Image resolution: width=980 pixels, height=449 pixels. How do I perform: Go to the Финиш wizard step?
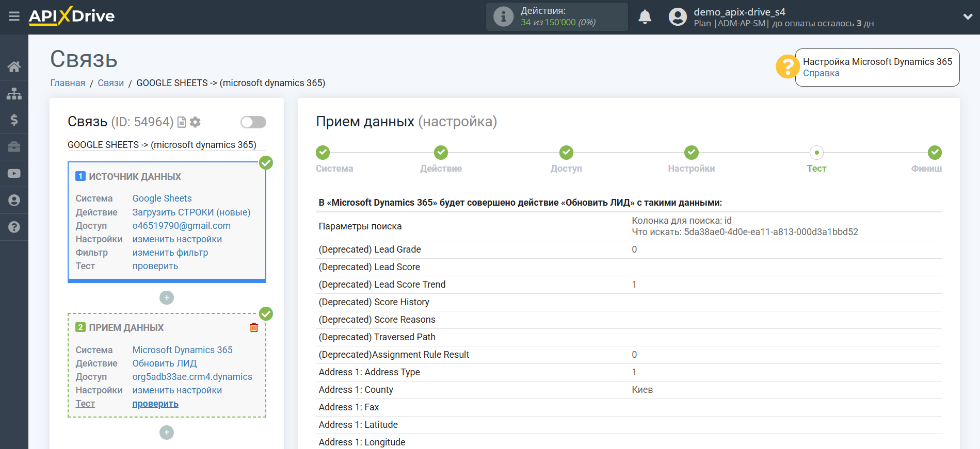click(935, 153)
